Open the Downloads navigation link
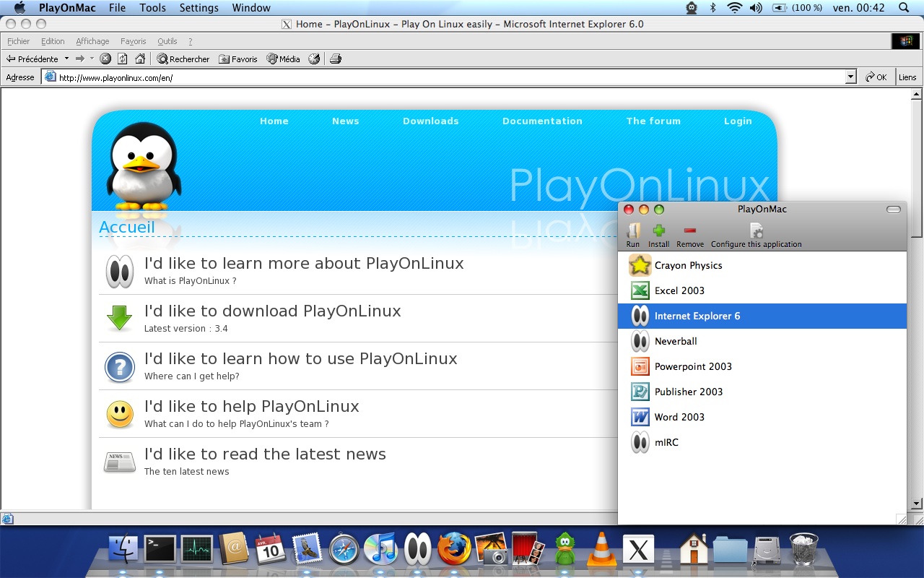924x578 pixels. pyautogui.click(x=431, y=121)
